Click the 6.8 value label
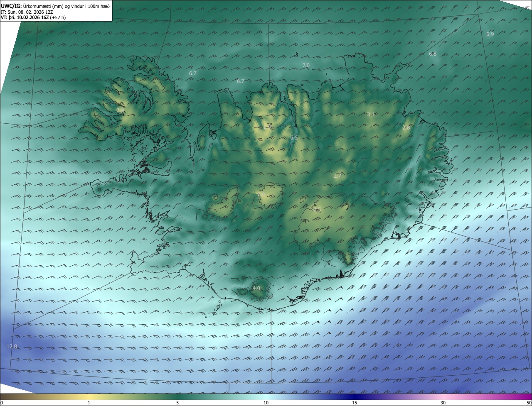Viewport: 532px width, 406px height. [x=433, y=54]
